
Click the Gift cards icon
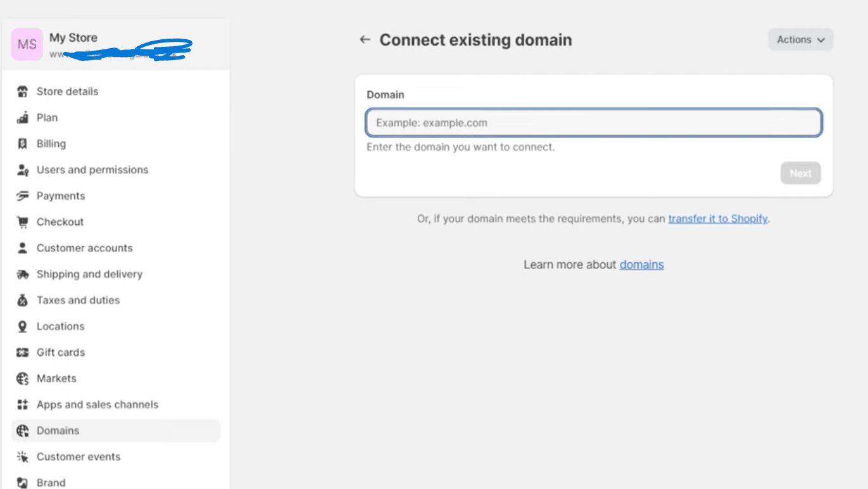pos(22,352)
